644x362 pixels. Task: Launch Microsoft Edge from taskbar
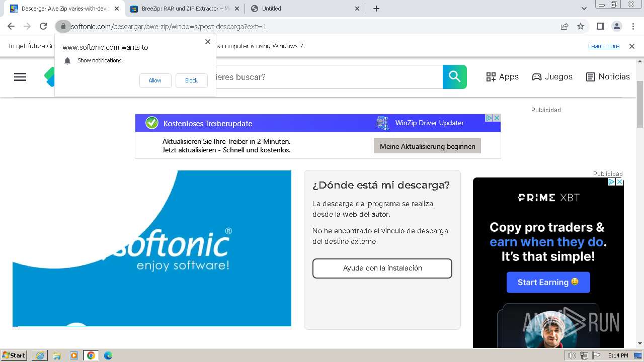(108, 355)
